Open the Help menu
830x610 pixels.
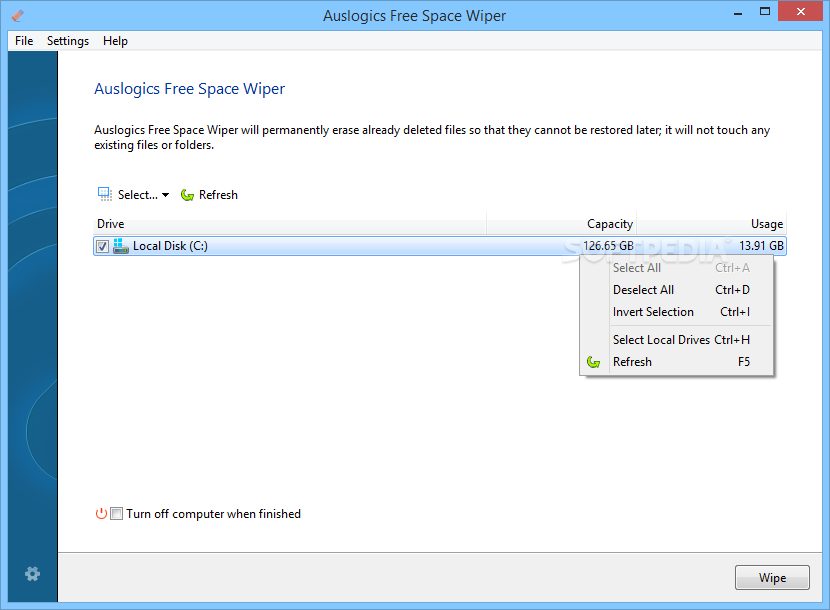[x=115, y=41]
